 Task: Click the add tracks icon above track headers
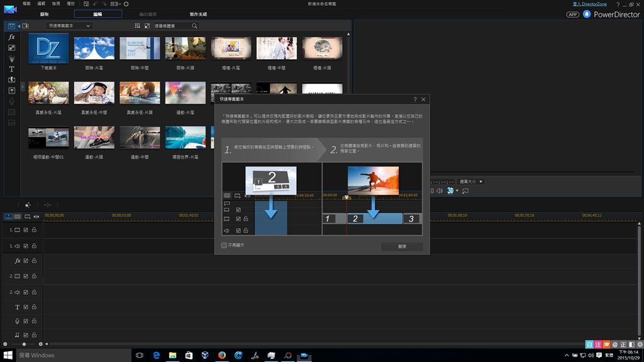tap(27, 216)
